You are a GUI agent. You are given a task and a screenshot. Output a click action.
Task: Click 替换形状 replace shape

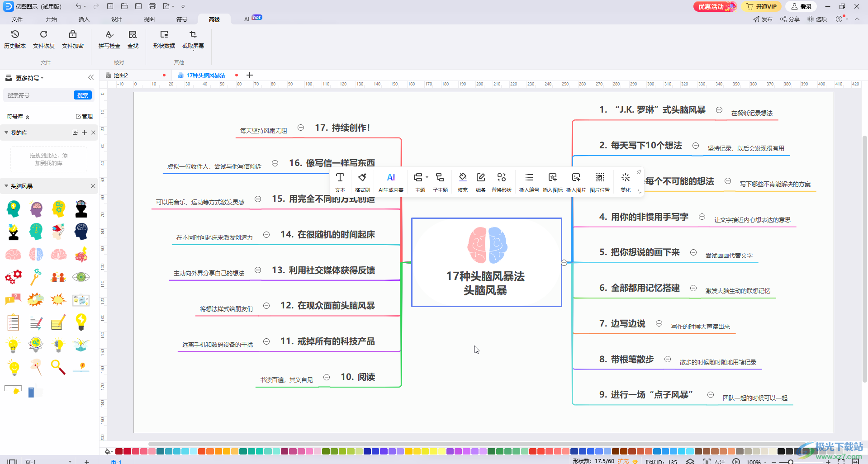502,182
